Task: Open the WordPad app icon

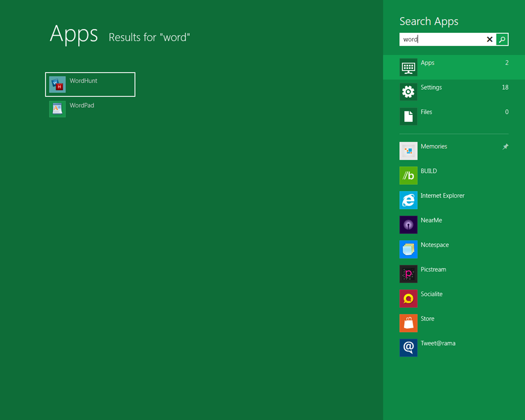Action: coord(57,109)
